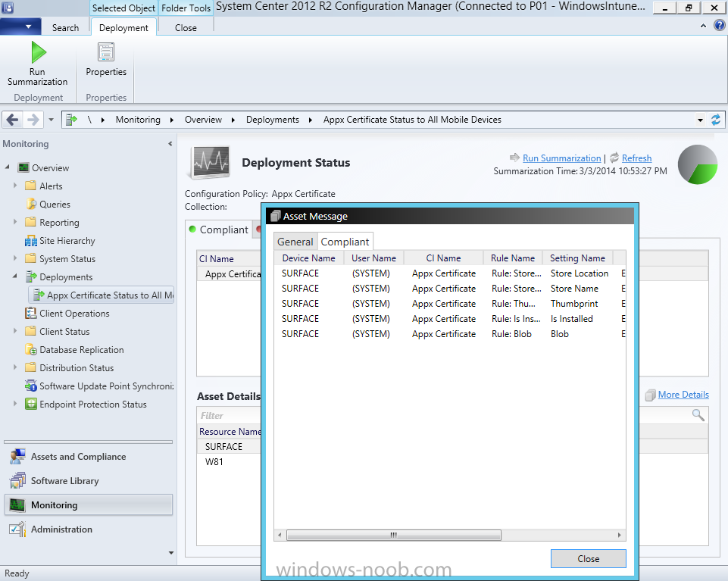The height and width of the screenshot is (581, 728).
Task: Click the Queries icon
Action: point(30,204)
